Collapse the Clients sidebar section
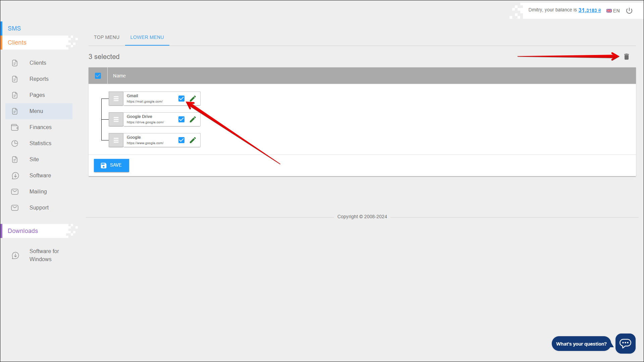Viewport: 644px width, 362px height. pyautogui.click(x=17, y=43)
